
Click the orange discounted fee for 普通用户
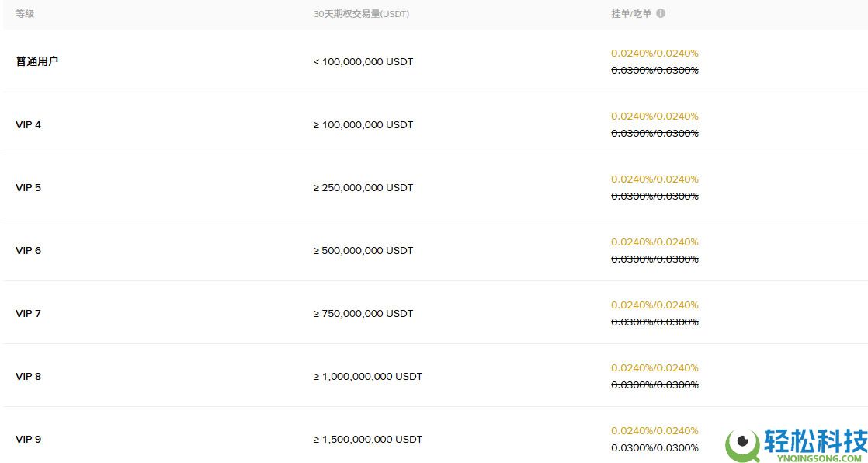pyautogui.click(x=654, y=53)
